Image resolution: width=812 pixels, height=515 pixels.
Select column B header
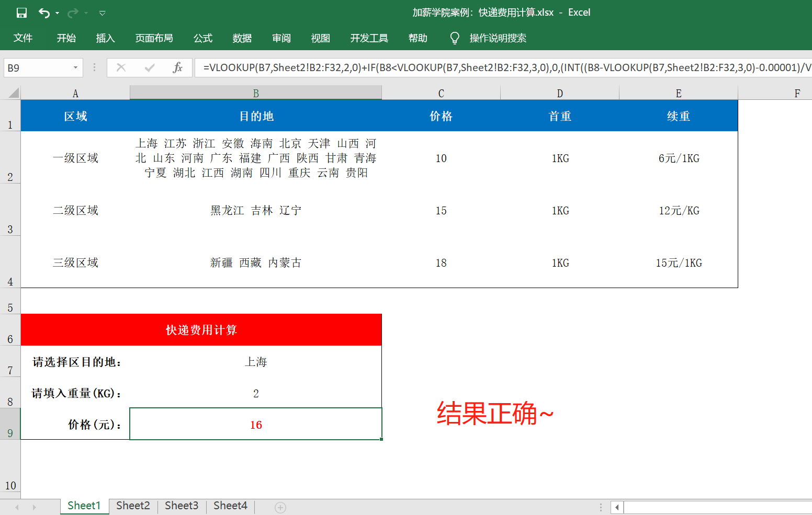tap(256, 93)
